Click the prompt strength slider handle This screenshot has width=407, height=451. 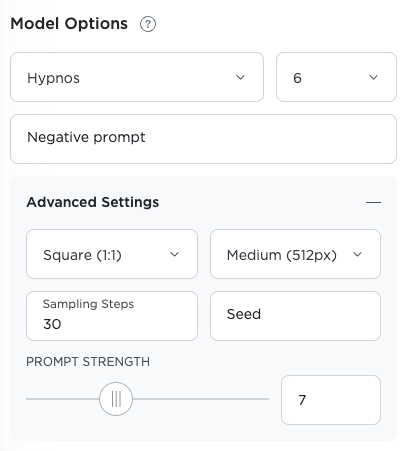pyautogui.click(x=116, y=399)
